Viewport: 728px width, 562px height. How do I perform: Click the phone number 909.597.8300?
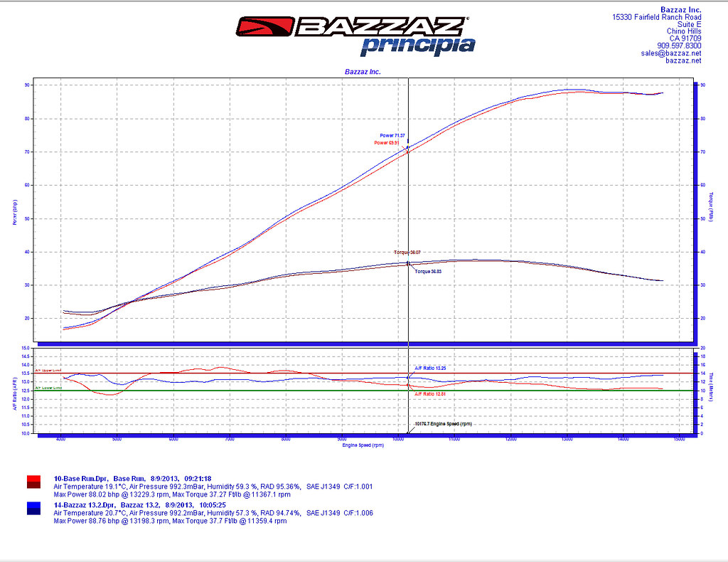(x=679, y=46)
